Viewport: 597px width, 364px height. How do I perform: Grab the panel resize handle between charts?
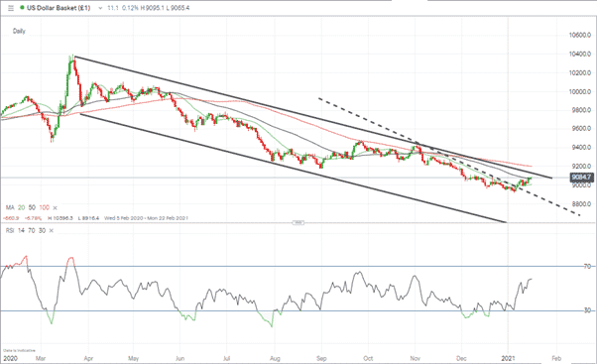tap(298, 223)
